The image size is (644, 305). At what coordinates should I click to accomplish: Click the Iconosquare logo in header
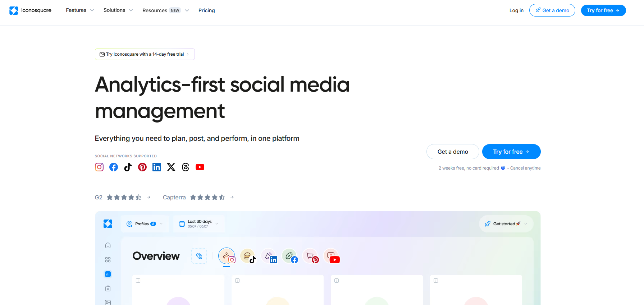click(30, 10)
